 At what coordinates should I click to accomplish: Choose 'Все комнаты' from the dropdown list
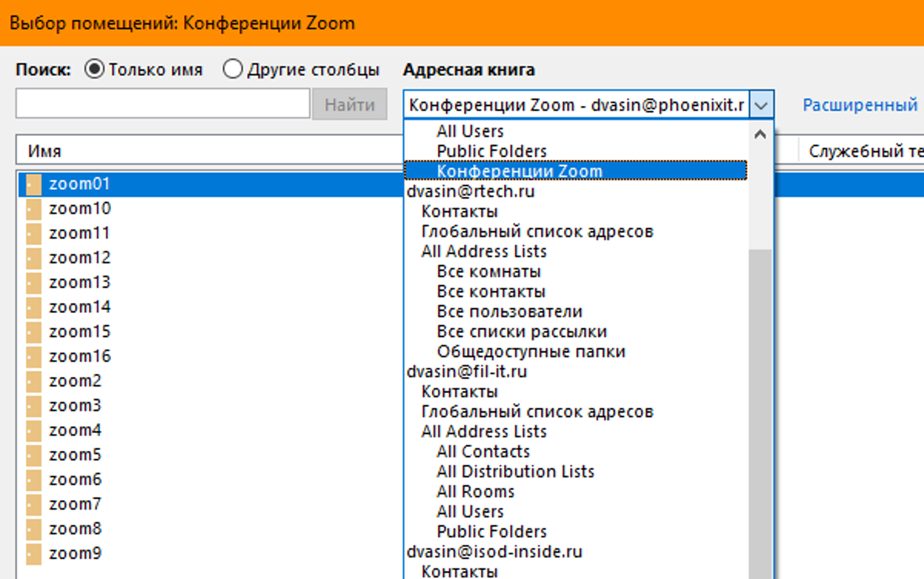pyautogui.click(x=489, y=272)
